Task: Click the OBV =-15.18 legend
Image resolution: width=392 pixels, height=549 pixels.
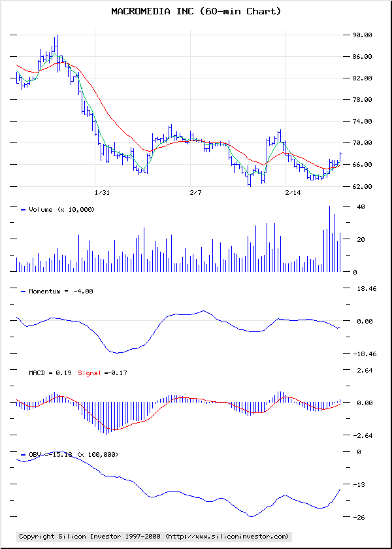Action: 69,454
